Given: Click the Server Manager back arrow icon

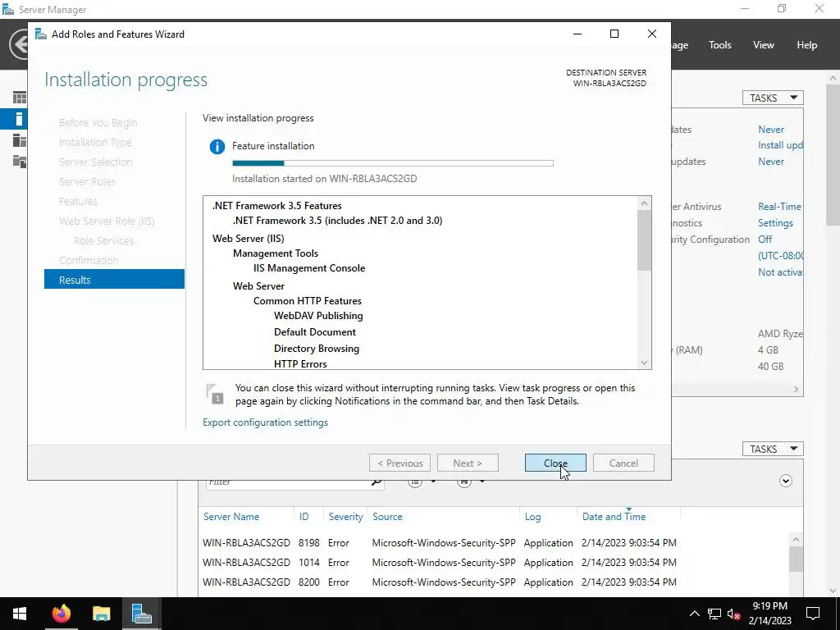Looking at the screenshot, I should pyautogui.click(x=20, y=44).
